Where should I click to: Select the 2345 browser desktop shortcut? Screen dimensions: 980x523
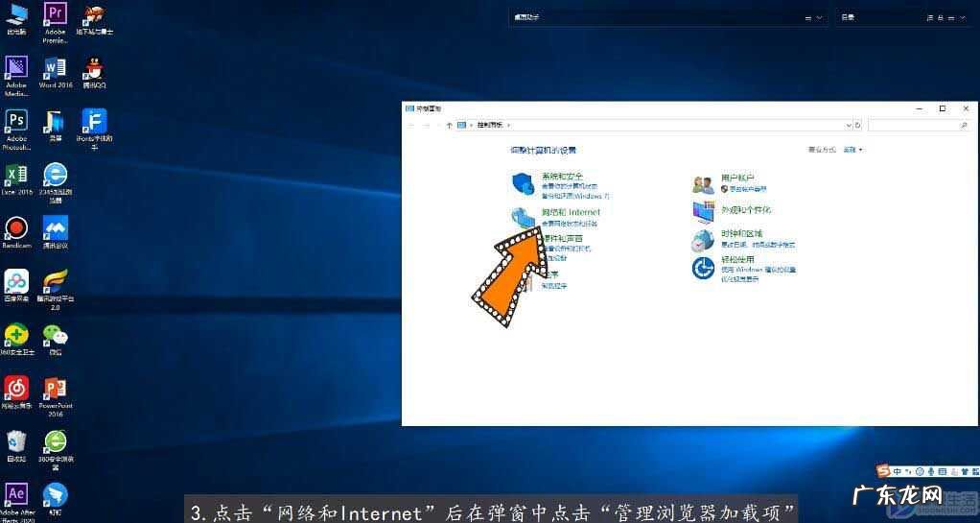[x=55, y=184]
